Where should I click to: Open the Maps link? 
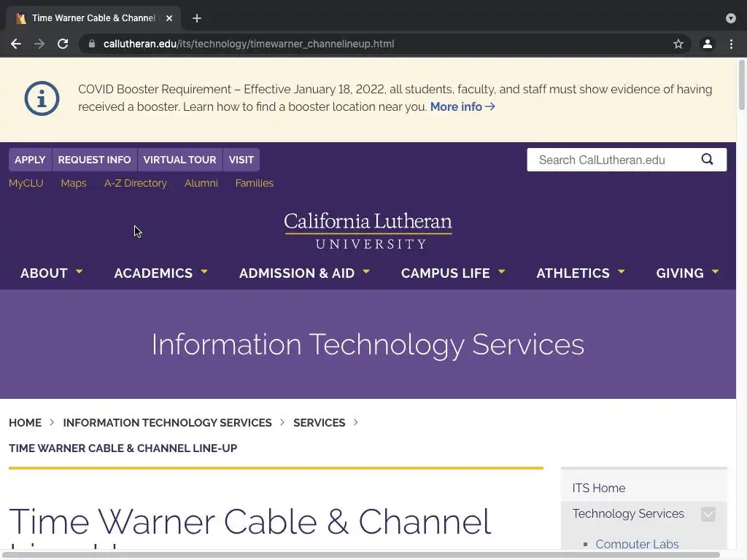click(x=74, y=183)
